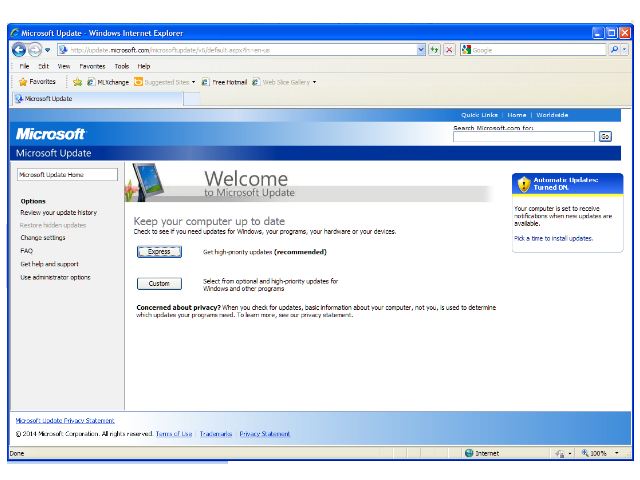Click the address bar URL field
The width and height of the screenshot is (640, 480).
[242, 50]
